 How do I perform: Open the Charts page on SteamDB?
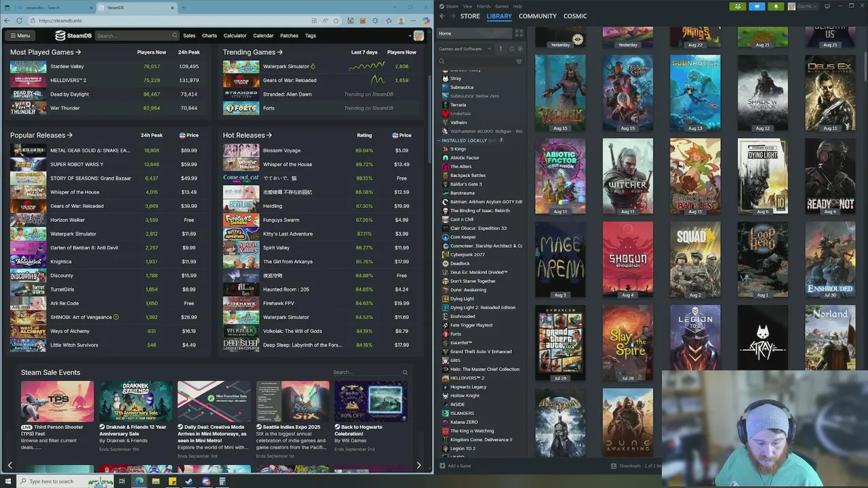point(210,36)
